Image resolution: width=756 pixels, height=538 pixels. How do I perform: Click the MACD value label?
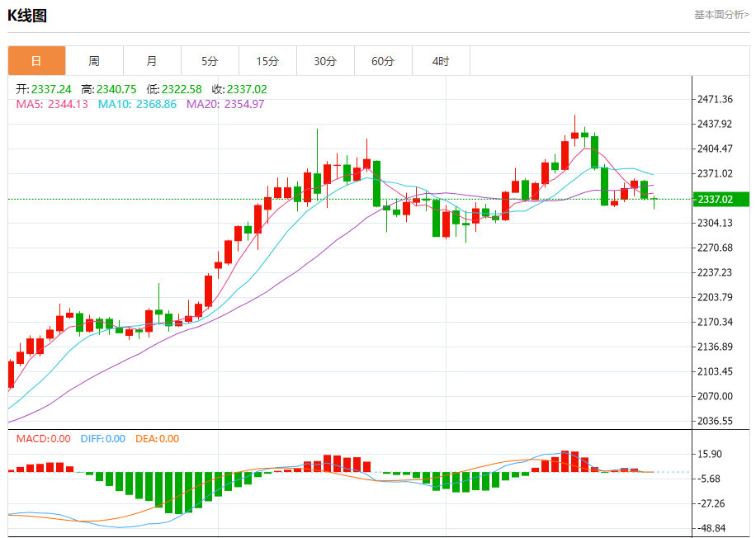(x=43, y=439)
